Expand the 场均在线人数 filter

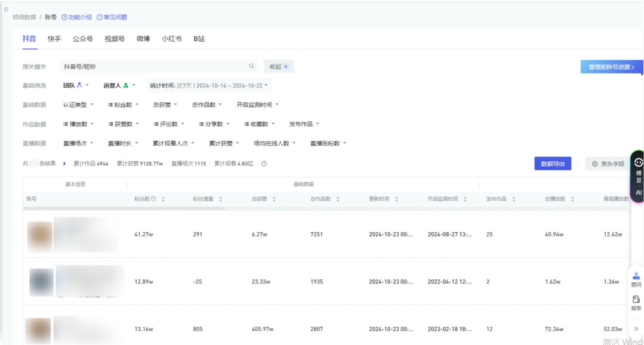275,143
